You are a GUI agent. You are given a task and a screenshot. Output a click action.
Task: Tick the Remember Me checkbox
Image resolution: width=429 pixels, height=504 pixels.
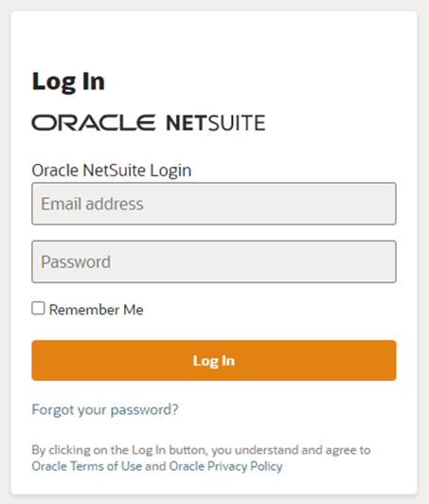pos(38,308)
